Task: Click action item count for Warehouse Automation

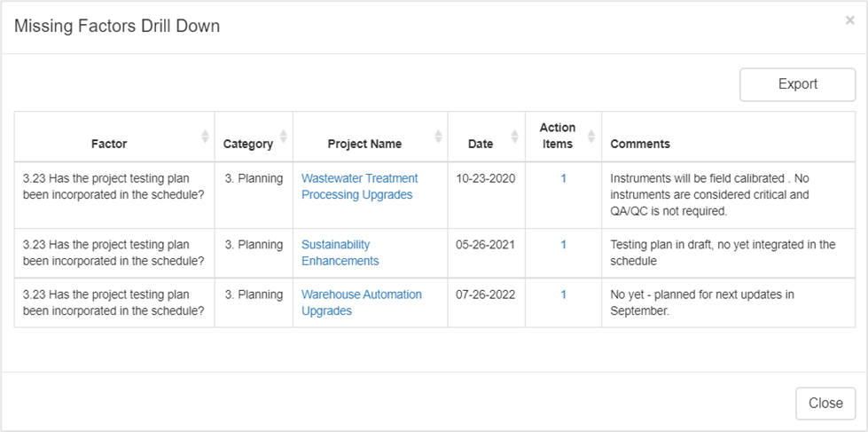Action: [x=563, y=295]
